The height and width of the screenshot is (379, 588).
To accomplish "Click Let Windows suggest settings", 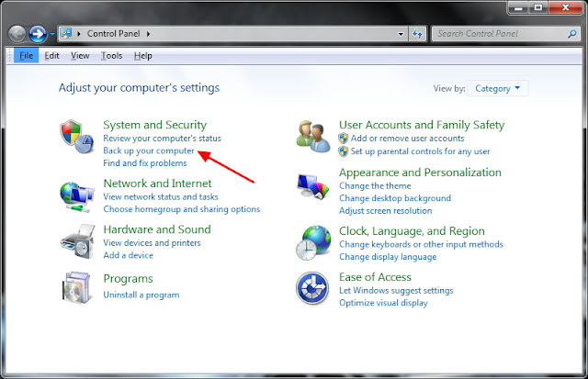I will [x=396, y=290].
